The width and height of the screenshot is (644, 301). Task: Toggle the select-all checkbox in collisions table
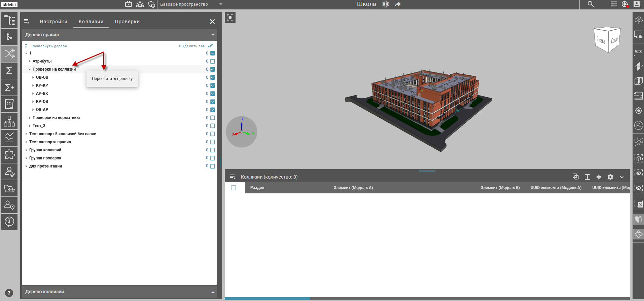tap(234, 188)
